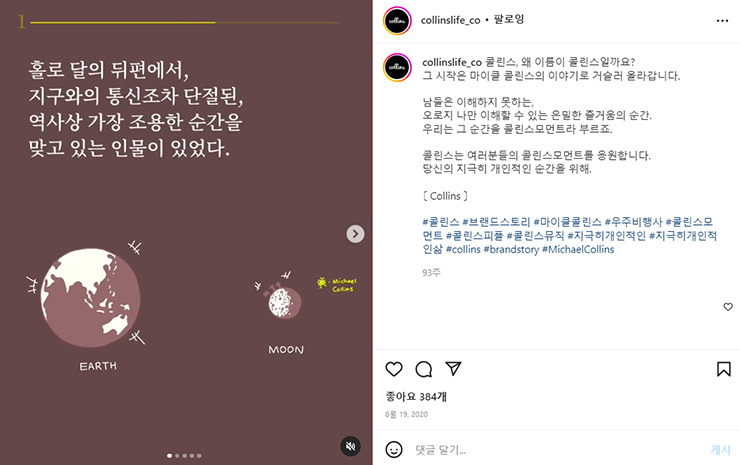Jump to the second carousel dot

point(177,456)
